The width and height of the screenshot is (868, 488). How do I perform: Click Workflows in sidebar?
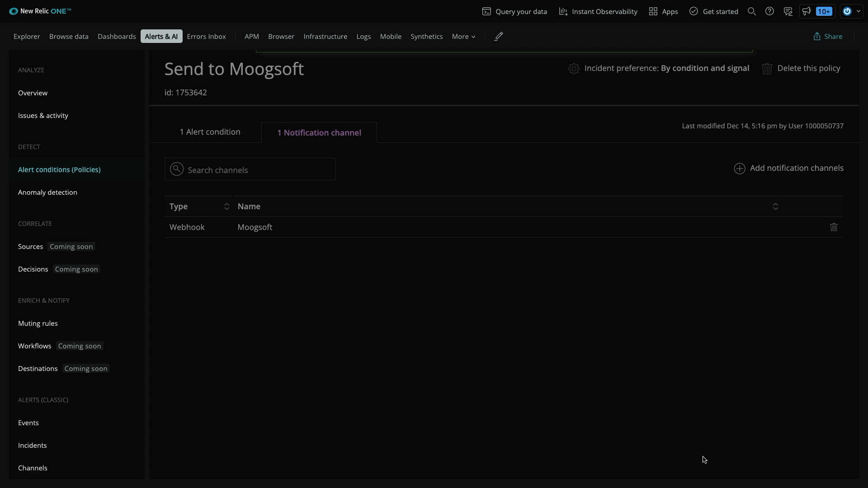35,346
